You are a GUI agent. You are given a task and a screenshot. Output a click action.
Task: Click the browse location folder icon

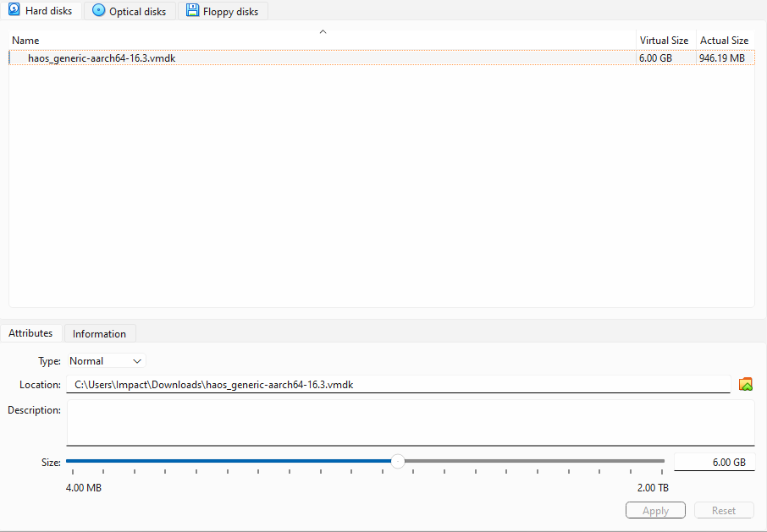[x=745, y=384]
